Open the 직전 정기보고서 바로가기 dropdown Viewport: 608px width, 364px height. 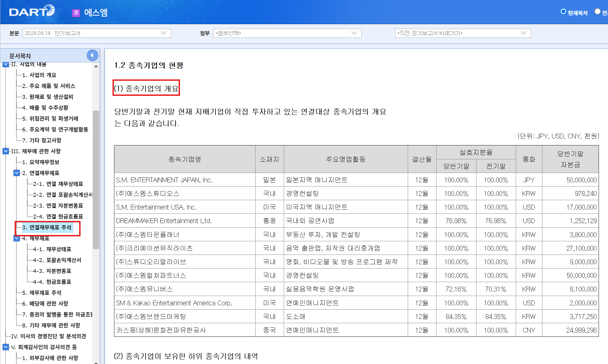pyautogui.click(x=463, y=33)
